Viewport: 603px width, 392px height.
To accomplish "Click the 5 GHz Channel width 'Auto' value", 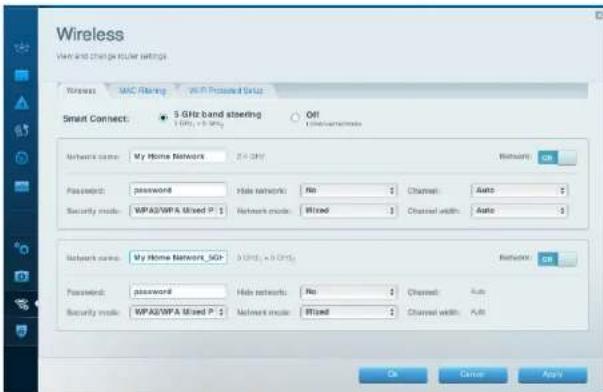I will pyautogui.click(x=478, y=312).
